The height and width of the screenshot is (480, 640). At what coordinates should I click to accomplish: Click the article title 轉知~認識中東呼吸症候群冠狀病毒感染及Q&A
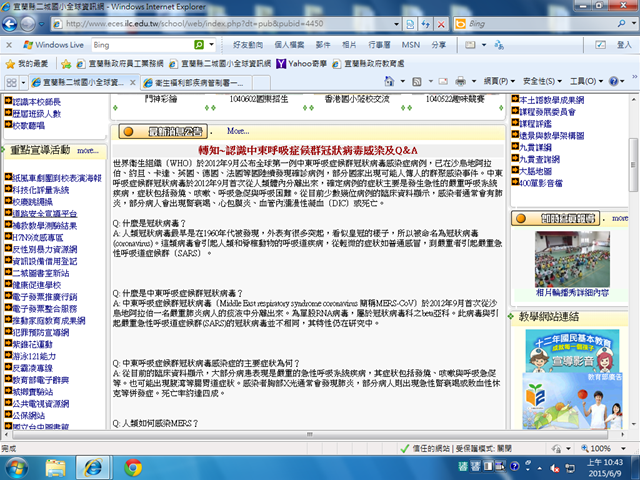(308, 150)
